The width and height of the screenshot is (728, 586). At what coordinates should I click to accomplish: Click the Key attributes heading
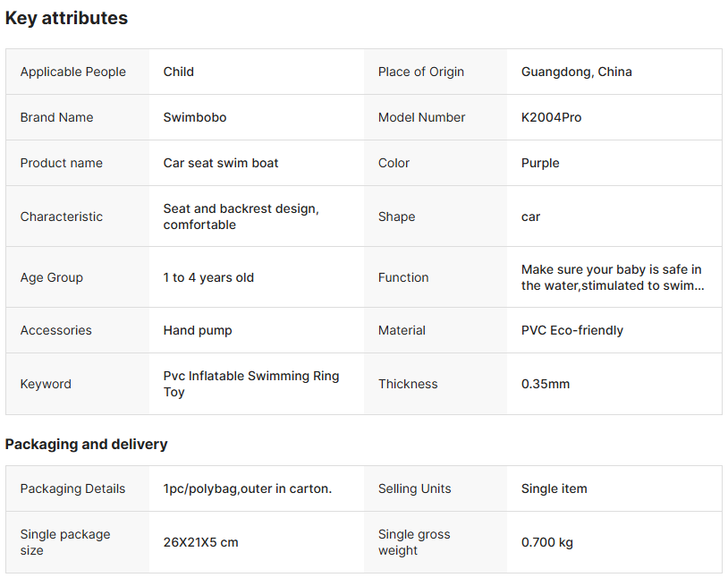point(67,18)
